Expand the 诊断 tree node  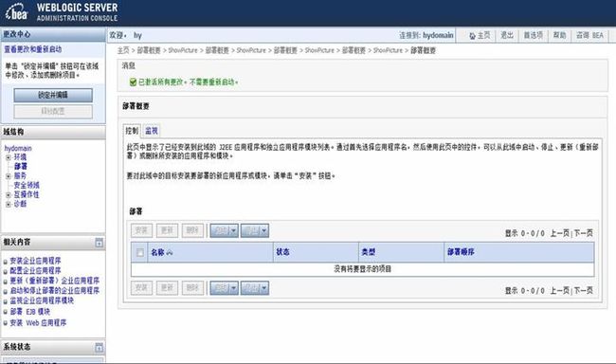(x=9, y=205)
